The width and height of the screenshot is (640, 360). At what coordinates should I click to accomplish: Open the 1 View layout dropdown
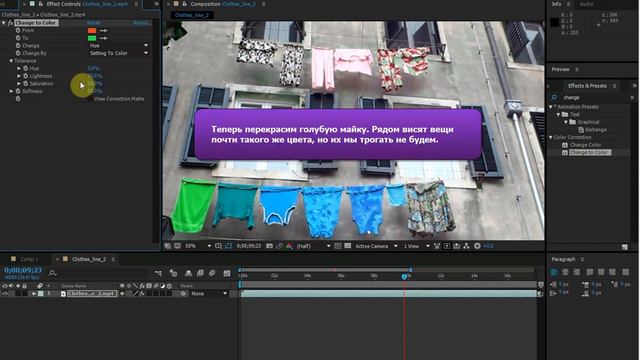click(416, 246)
